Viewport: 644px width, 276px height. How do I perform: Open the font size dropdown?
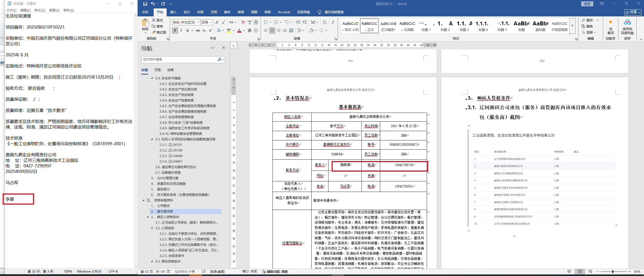click(x=211, y=22)
